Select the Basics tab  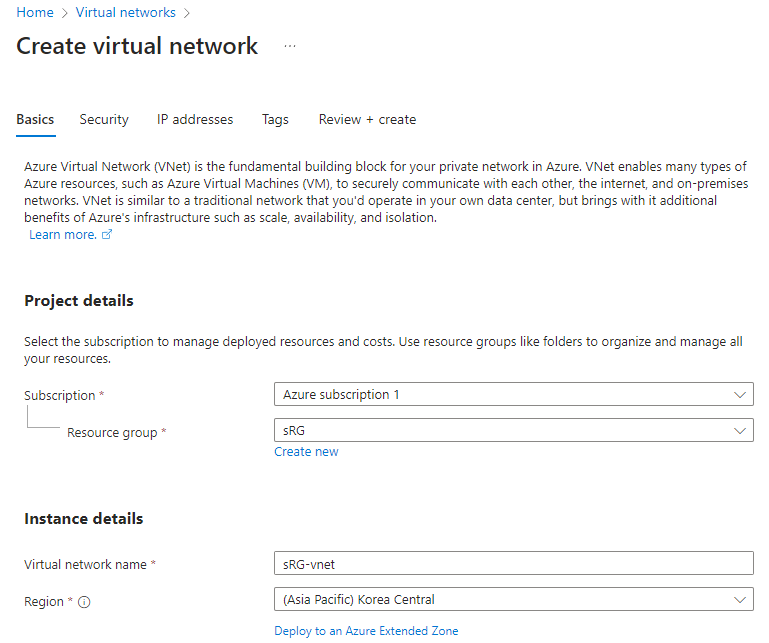[x=35, y=119]
